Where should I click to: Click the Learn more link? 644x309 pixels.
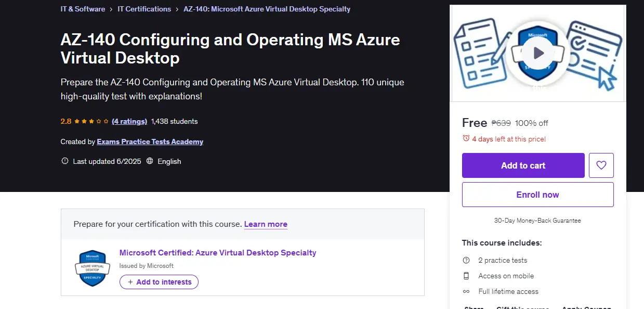click(266, 224)
